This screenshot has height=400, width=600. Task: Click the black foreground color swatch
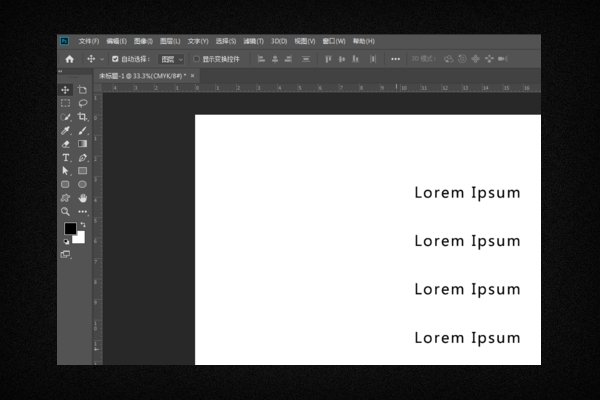coord(70,229)
